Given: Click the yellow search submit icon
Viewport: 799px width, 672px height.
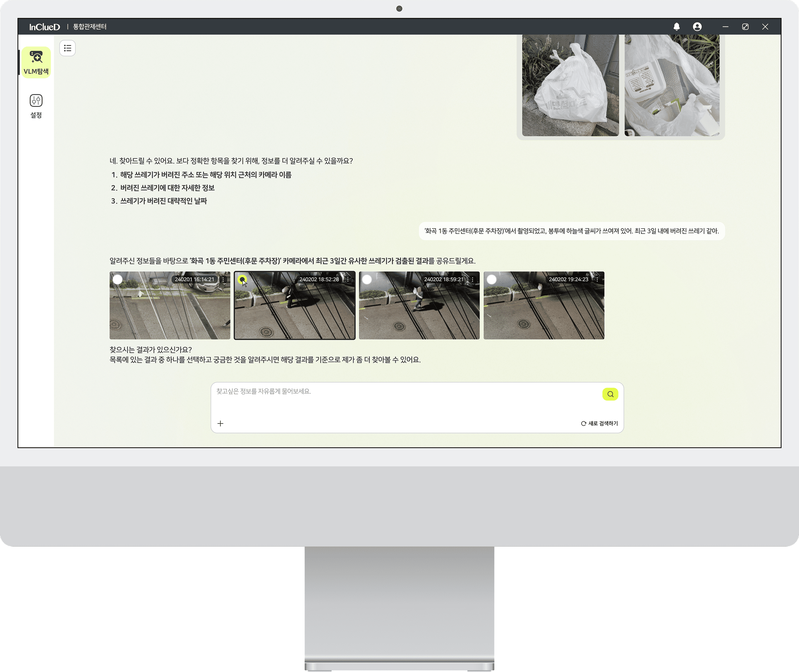Looking at the screenshot, I should (610, 394).
